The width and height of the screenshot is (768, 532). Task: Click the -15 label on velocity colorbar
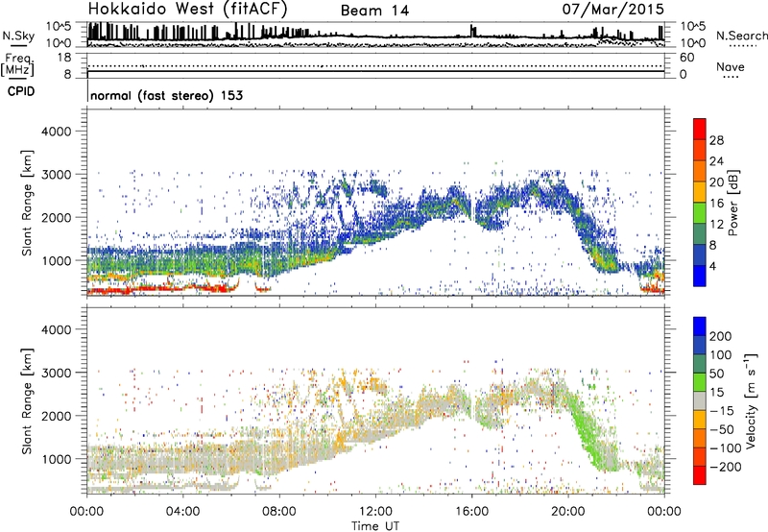[x=721, y=410]
